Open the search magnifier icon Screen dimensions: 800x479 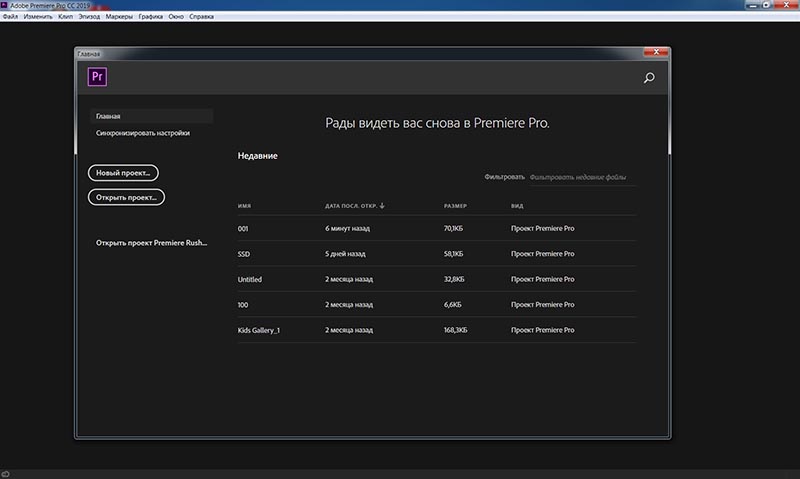[x=649, y=78]
